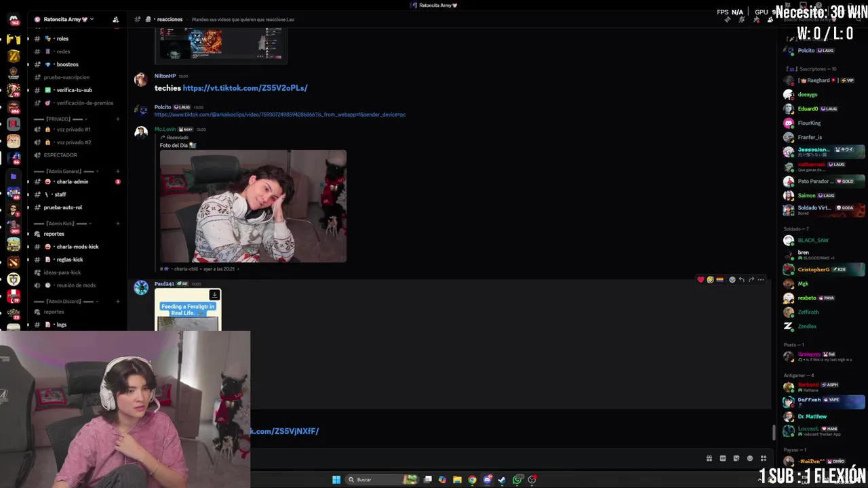Open the Windows Start button
Image resolution: width=868 pixels, height=488 pixels.
(x=336, y=480)
